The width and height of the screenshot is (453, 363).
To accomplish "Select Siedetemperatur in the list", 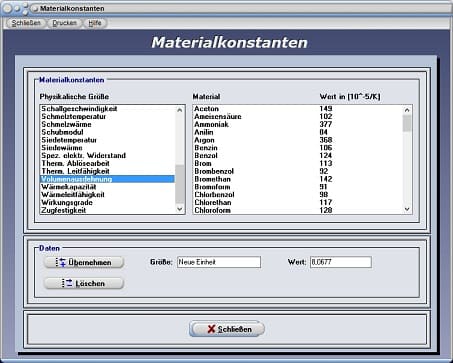I will click(x=107, y=140).
